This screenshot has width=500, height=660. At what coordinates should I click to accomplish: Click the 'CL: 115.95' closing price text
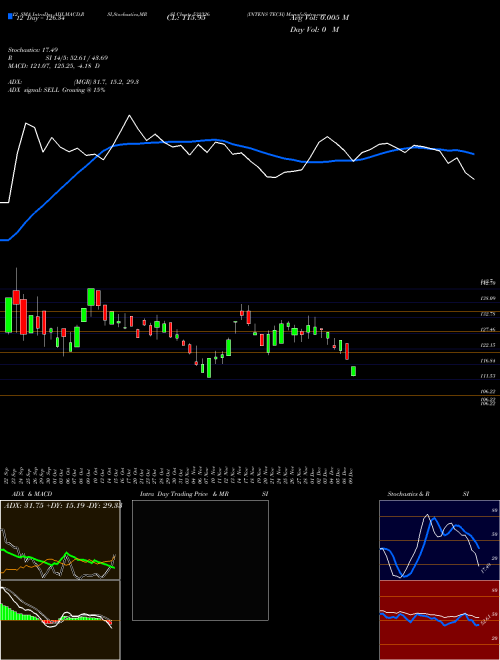click(186, 18)
